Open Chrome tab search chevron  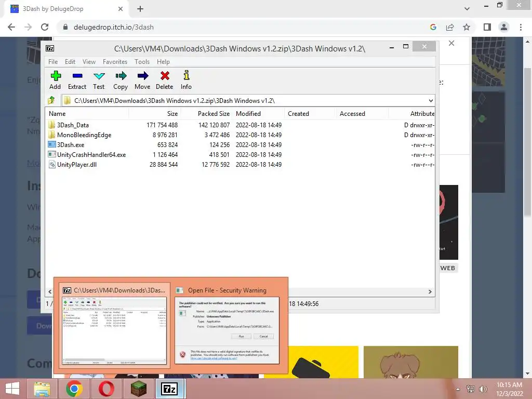point(467,9)
